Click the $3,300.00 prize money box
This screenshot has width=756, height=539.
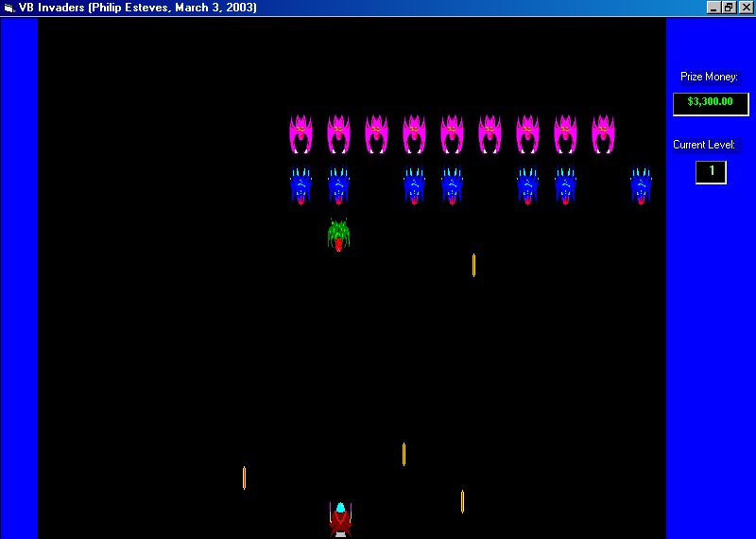point(711,104)
